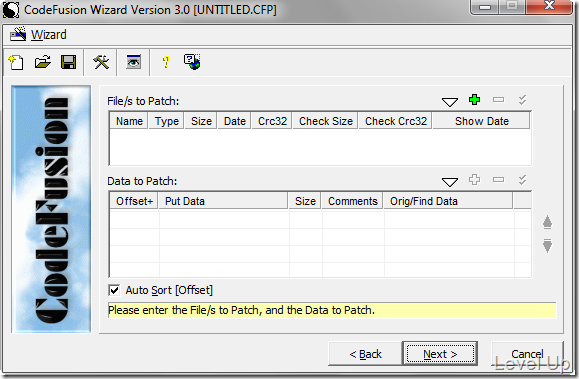
Task: Click the CodeFusion logo banner image
Action: coord(51,209)
